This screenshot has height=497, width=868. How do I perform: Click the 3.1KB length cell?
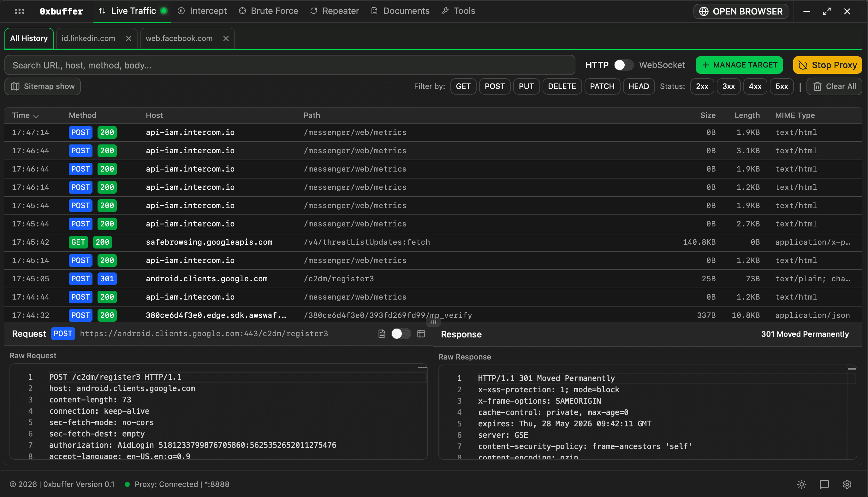(x=748, y=151)
